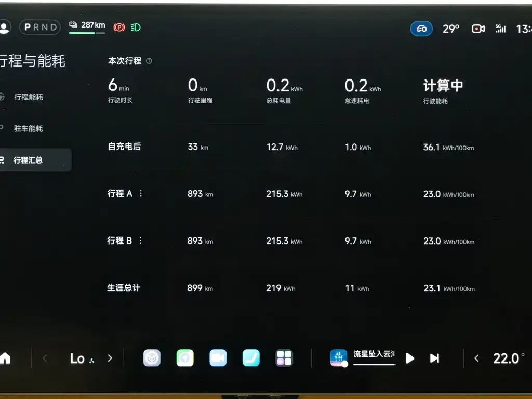Switch to the 行程能耗 tab
Image resolution: width=532 pixels, height=399 pixels.
[x=29, y=97]
